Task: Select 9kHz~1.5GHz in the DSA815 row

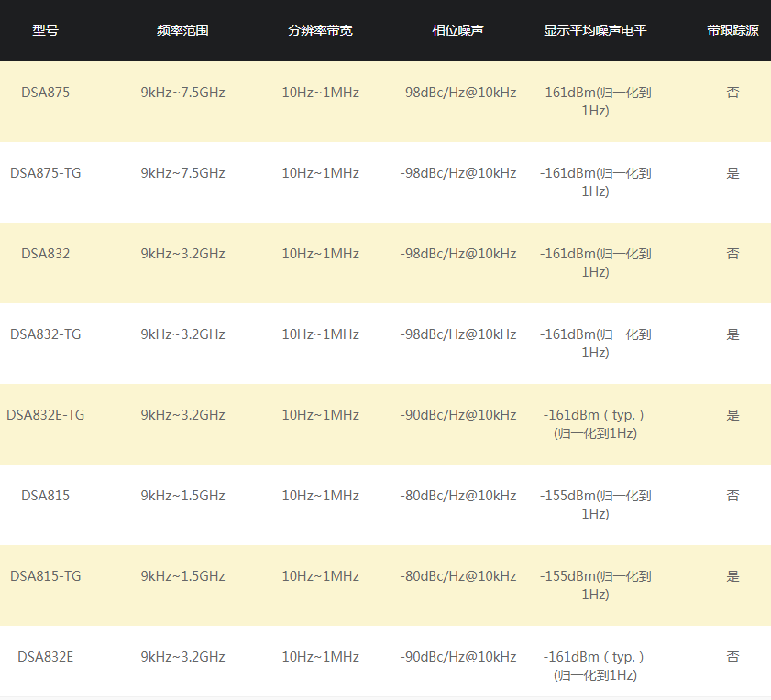Action: point(183,496)
